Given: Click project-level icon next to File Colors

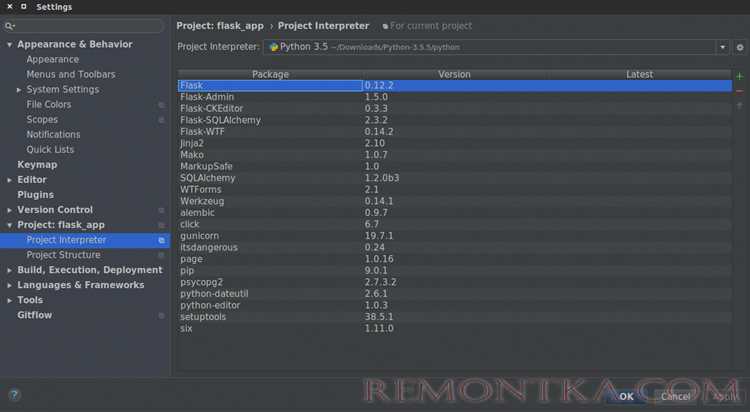Looking at the screenshot, I should point(162,105).
